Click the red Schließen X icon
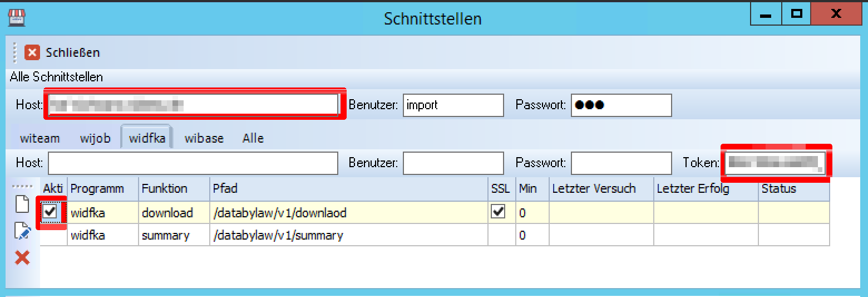 [x=32, y=52]
